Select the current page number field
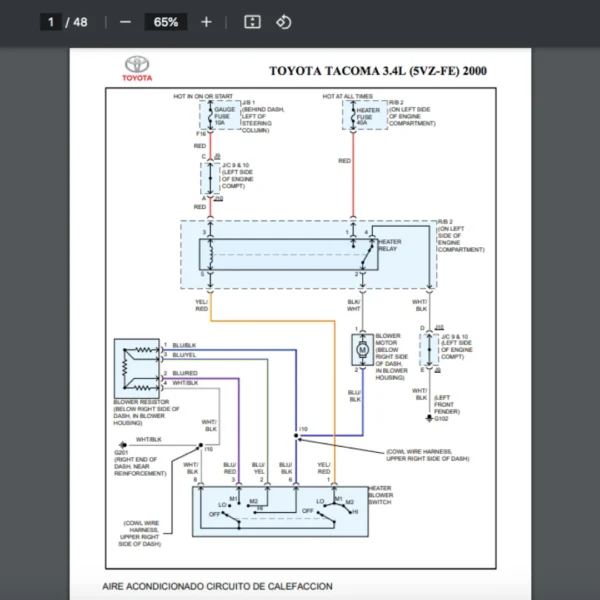Screen dimensions: 600x600 [x=50, y=22]
